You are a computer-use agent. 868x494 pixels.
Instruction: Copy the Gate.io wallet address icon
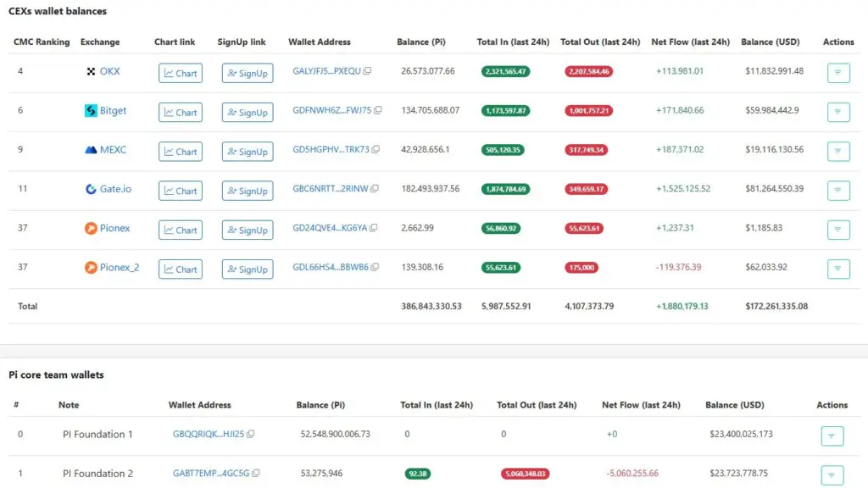[375, 189]
